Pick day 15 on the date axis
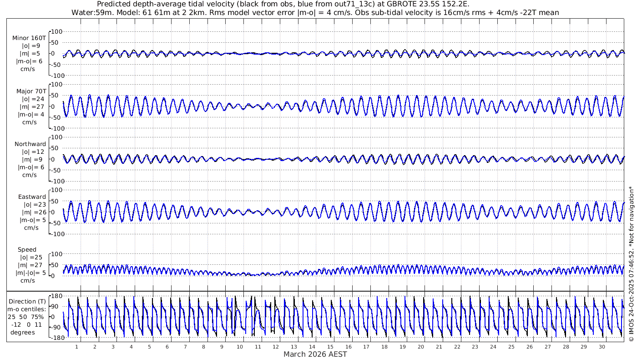 (330, 347)
